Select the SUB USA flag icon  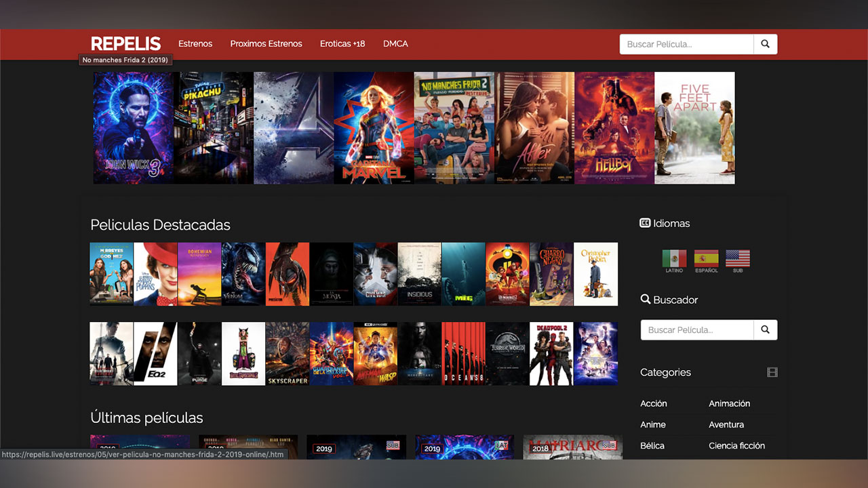(737, 259)
